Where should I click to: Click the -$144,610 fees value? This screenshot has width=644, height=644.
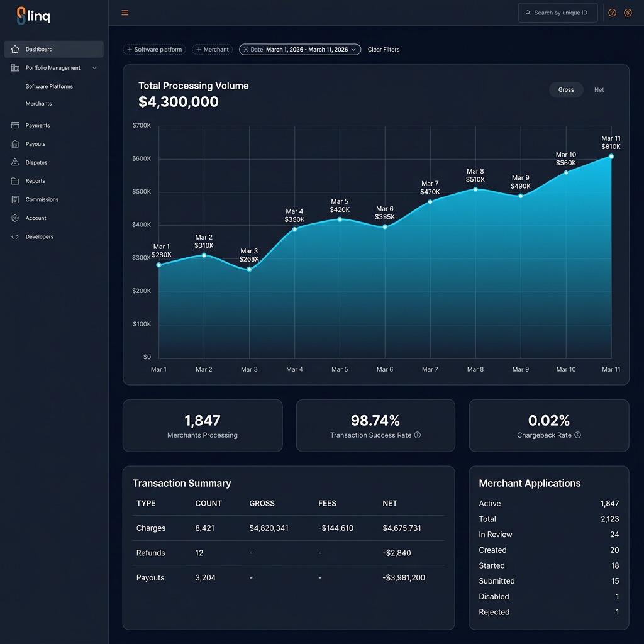pyautogui.click(x=336, y=528)
